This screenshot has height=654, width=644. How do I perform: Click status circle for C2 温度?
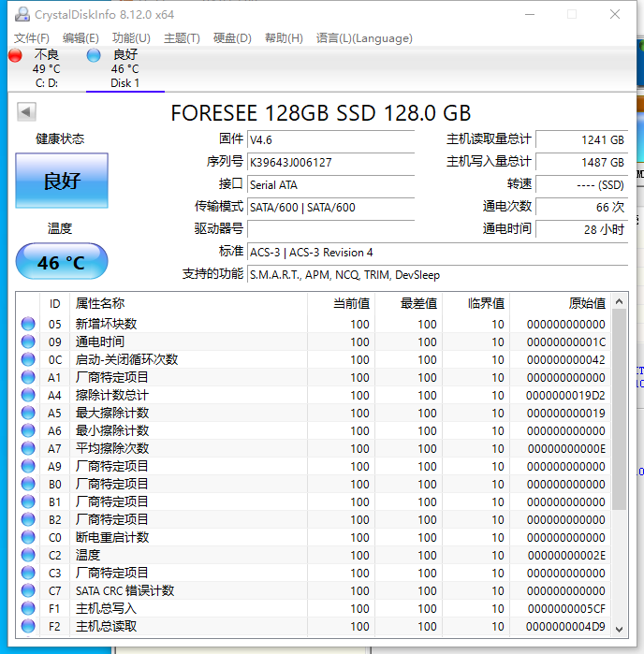coord(28,555)
